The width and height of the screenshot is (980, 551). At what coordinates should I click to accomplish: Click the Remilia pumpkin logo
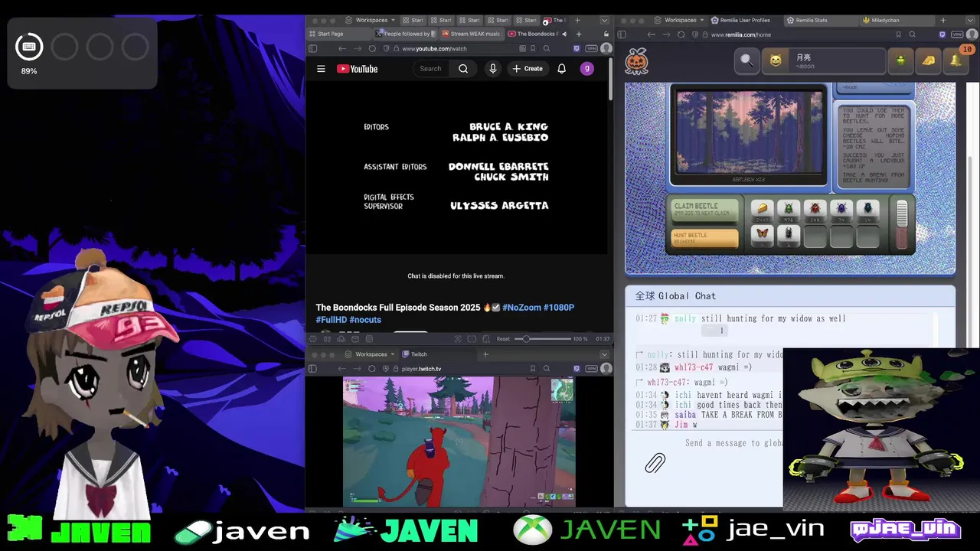[637, 61]
